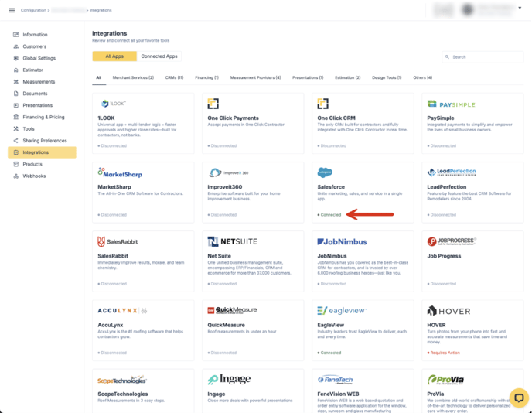Click the Tools sidebar icon
The image size is (532, 413).
(15, 129)
